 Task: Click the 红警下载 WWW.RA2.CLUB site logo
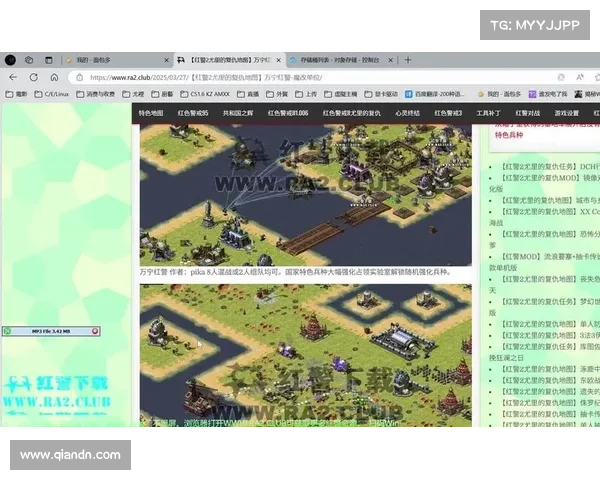point(56,395)
